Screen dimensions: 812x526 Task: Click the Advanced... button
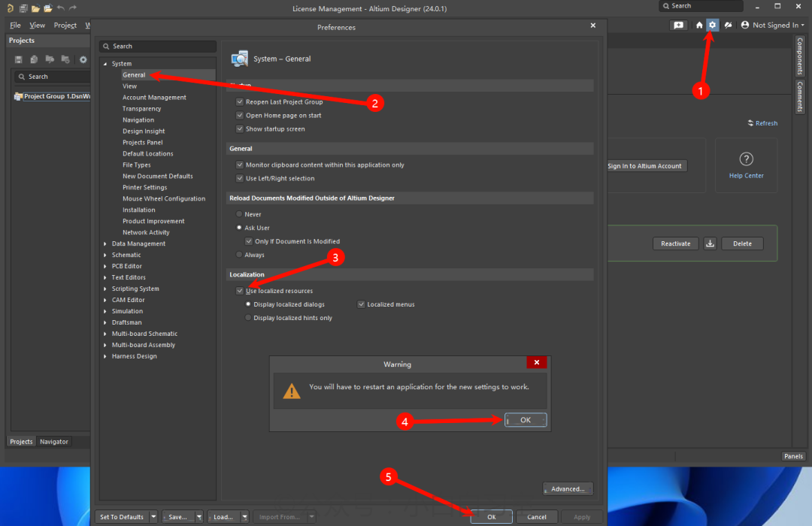[568, 488]
